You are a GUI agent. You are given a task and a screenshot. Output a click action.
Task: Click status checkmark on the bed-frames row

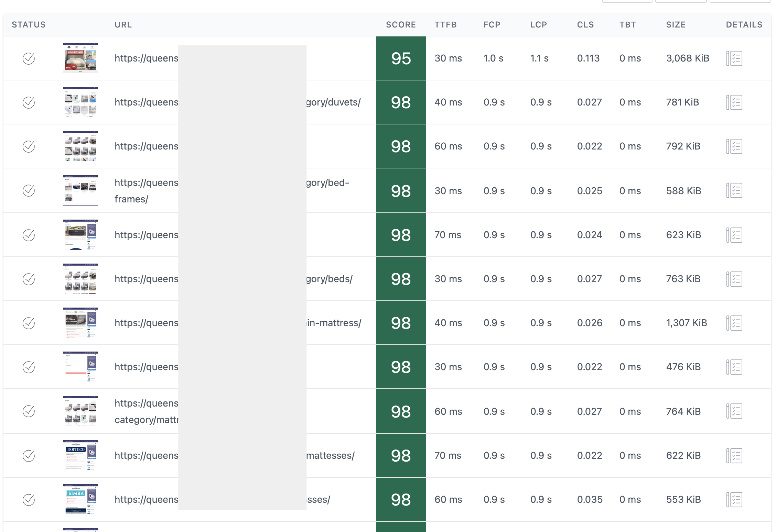click(x=29, y=190)
